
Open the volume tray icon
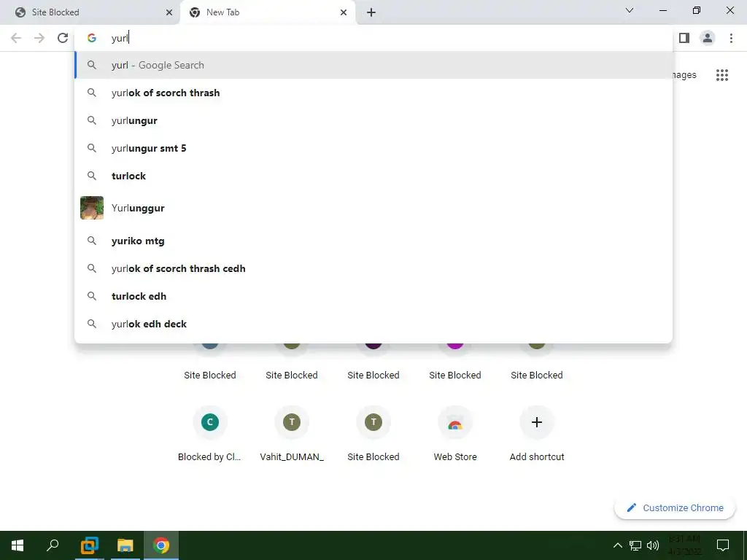(653, 545)
